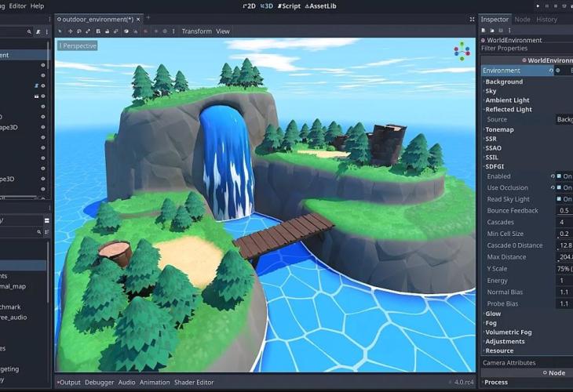This screenshot has width=573, height=392.
Task: Expand the Background section
Action: 503,82
